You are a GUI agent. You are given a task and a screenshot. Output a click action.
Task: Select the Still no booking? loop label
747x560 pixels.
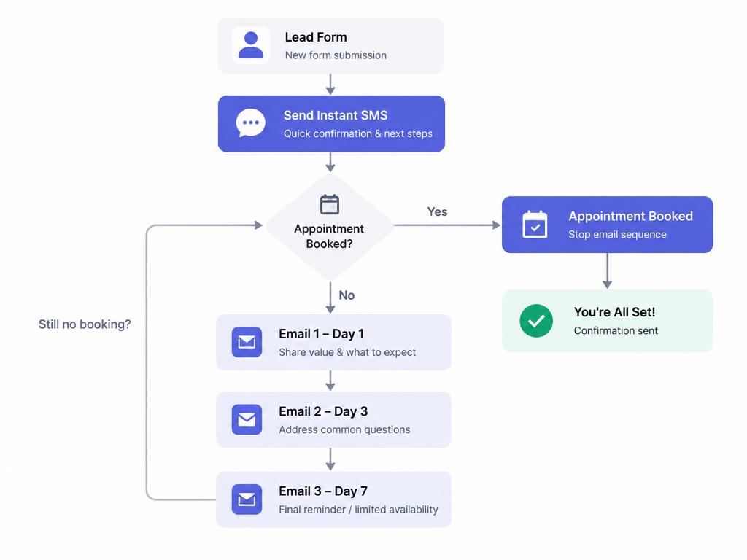click(85, 324)
